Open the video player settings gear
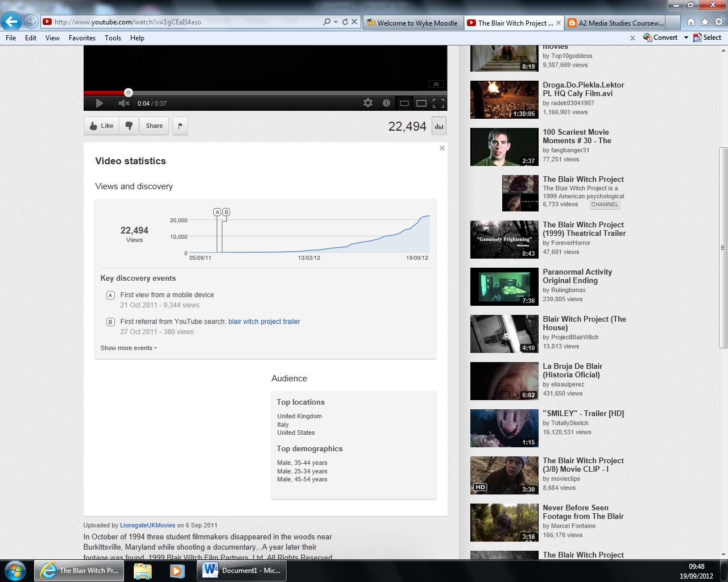 pyautogui.click(x=368, y=103)
